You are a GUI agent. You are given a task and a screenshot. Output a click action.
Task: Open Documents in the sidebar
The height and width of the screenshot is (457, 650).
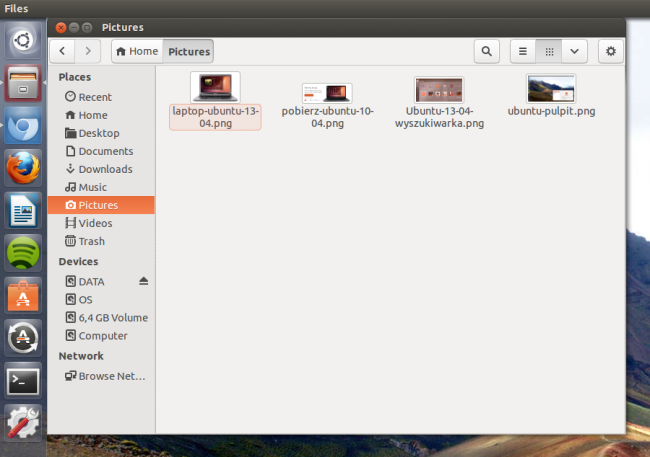(101, 151)
